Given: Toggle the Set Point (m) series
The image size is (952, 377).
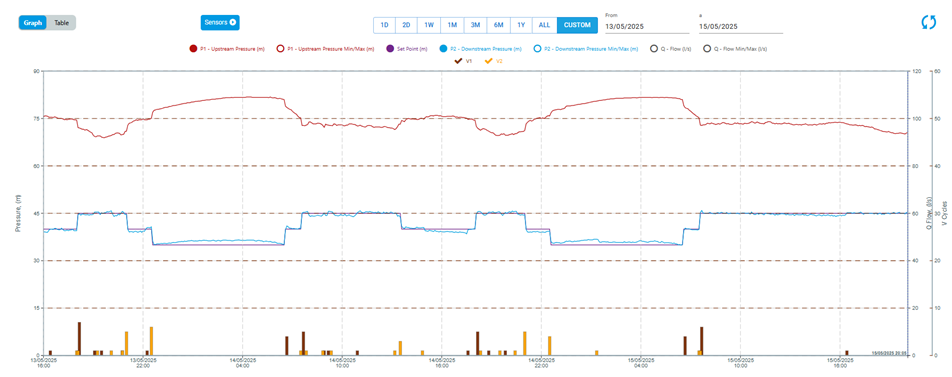Looking at the screenshot, I should (407, 49).
